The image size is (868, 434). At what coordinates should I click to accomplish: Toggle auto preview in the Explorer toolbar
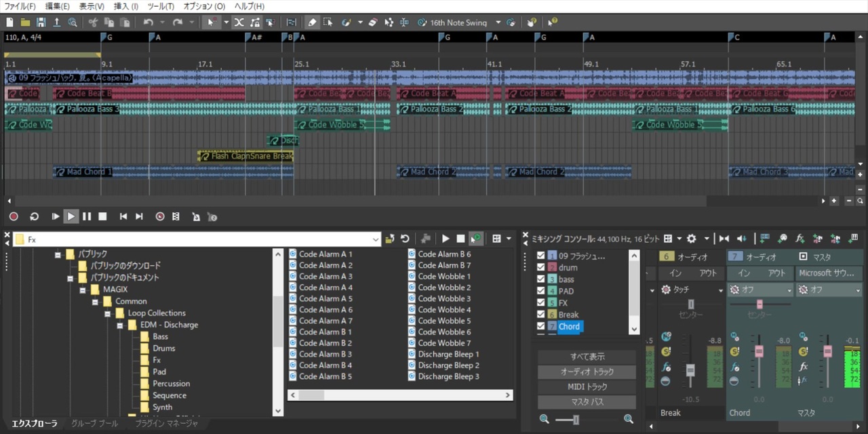click(x=476, y=239)
